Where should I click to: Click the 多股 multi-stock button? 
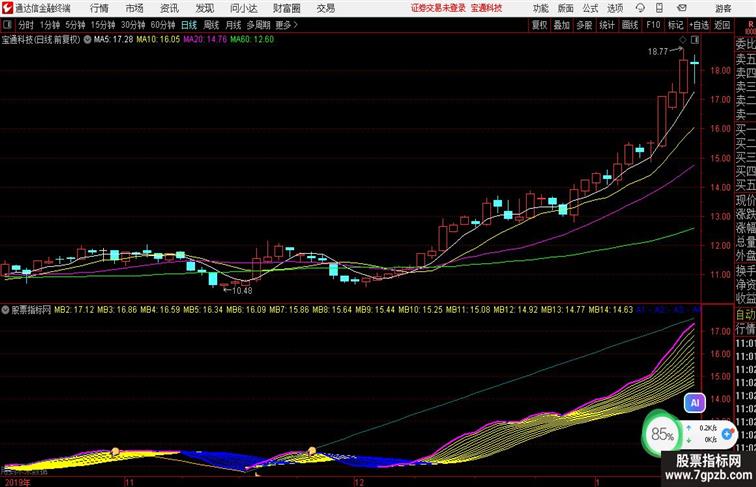coord(584,25)
